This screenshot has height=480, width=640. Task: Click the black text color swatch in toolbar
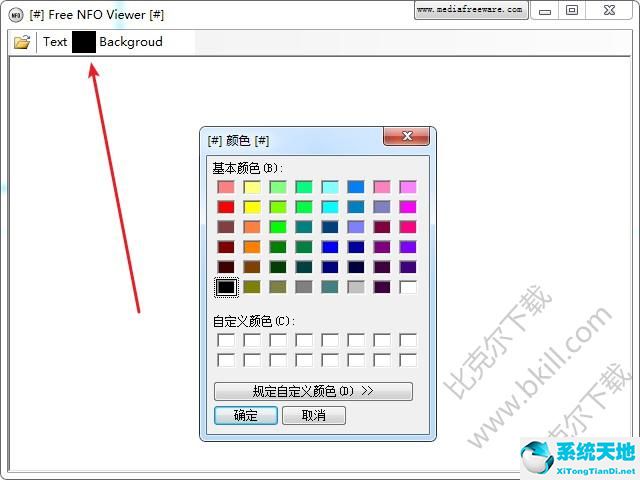coord(84,42)
